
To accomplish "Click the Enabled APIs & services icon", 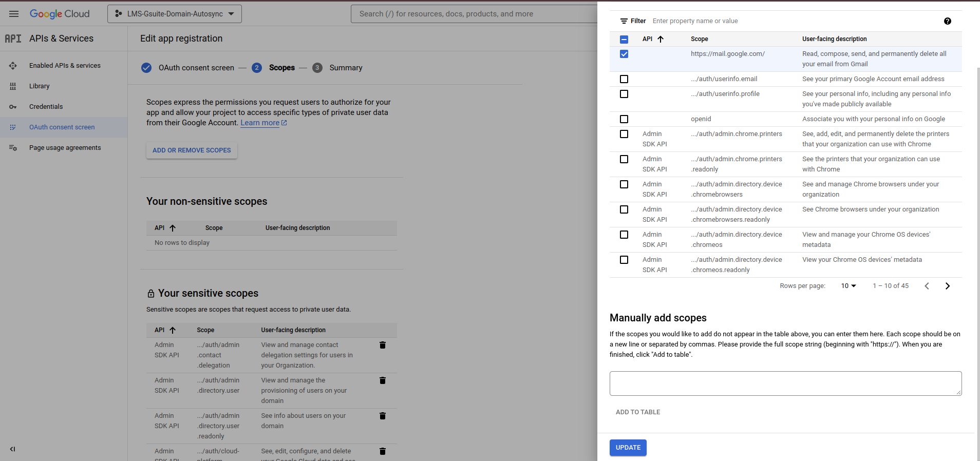I will click(x=13, y=66).
